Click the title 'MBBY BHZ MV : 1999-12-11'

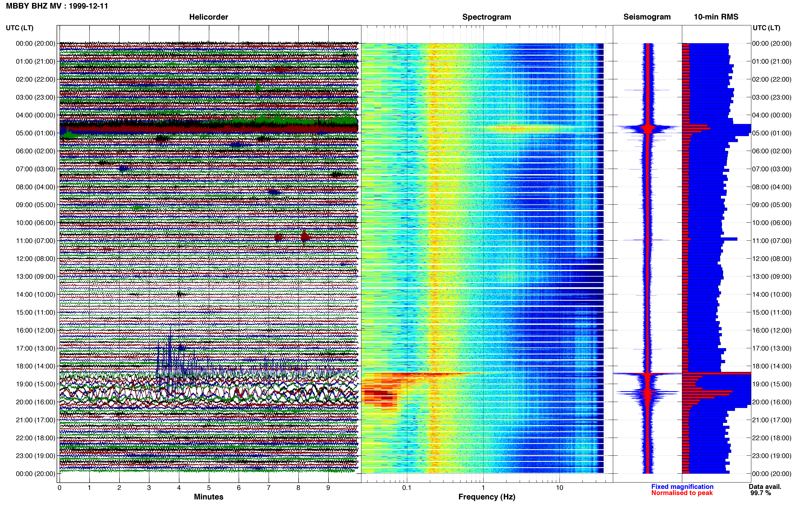point(57,6)
